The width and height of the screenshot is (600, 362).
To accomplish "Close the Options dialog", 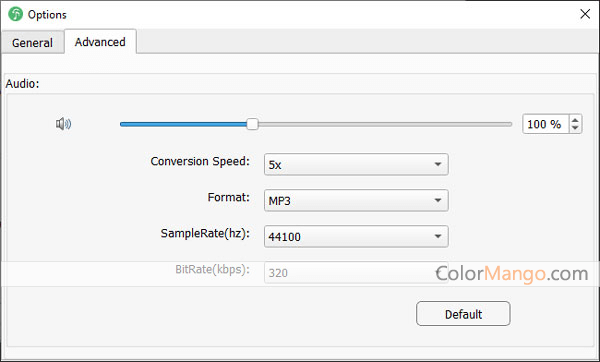I will [585, 14].
